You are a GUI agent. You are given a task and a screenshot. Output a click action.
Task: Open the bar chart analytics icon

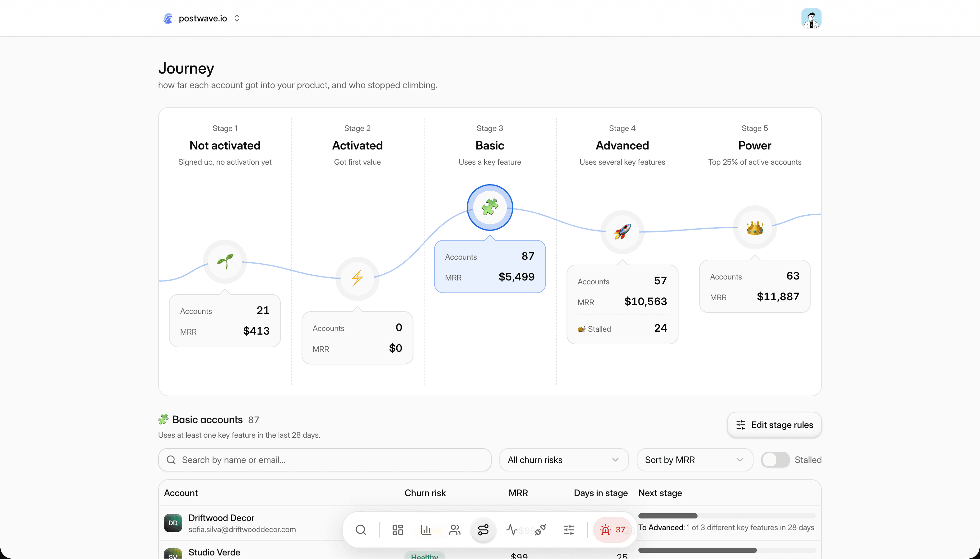click(426, 530)
